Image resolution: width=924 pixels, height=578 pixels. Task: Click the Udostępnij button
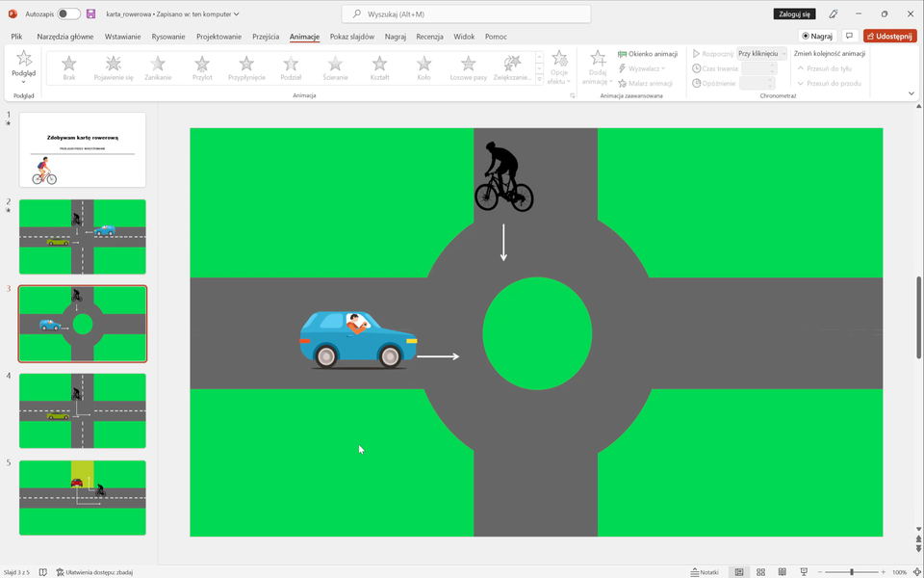tap(889, 36)
